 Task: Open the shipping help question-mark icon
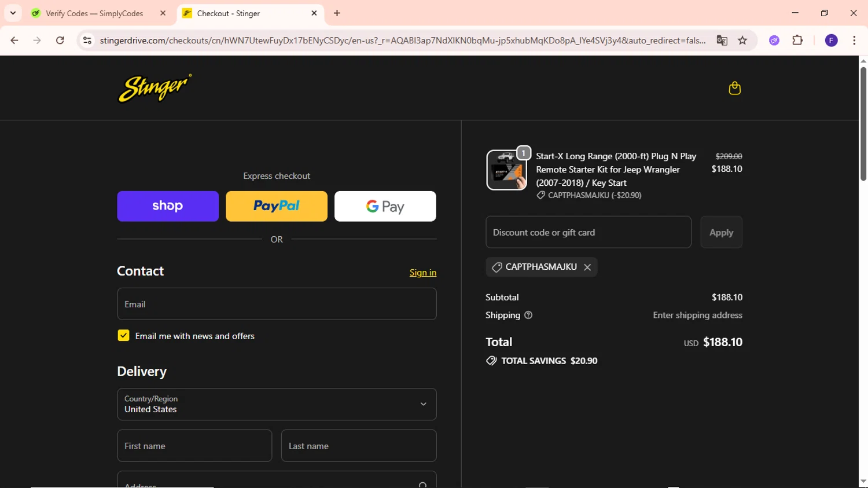click(x=528, y=315)
